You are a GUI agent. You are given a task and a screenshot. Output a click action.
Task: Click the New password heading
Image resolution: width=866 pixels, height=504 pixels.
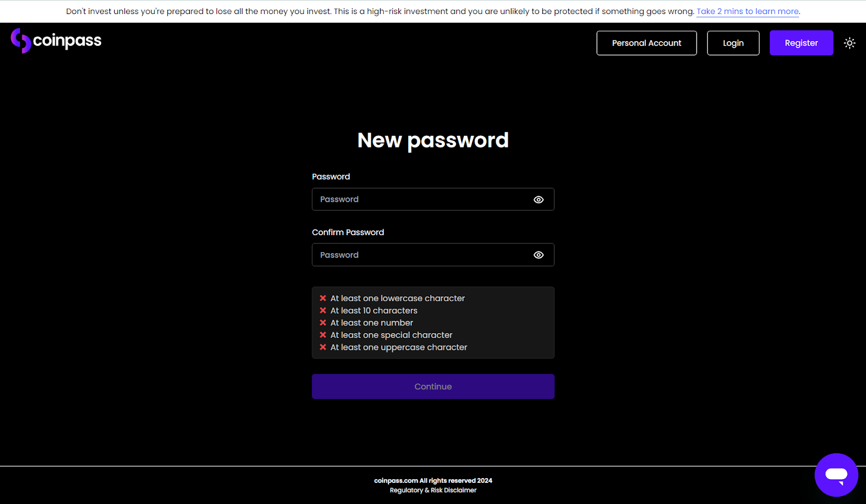pyautogui.click(x=433, y=141)
